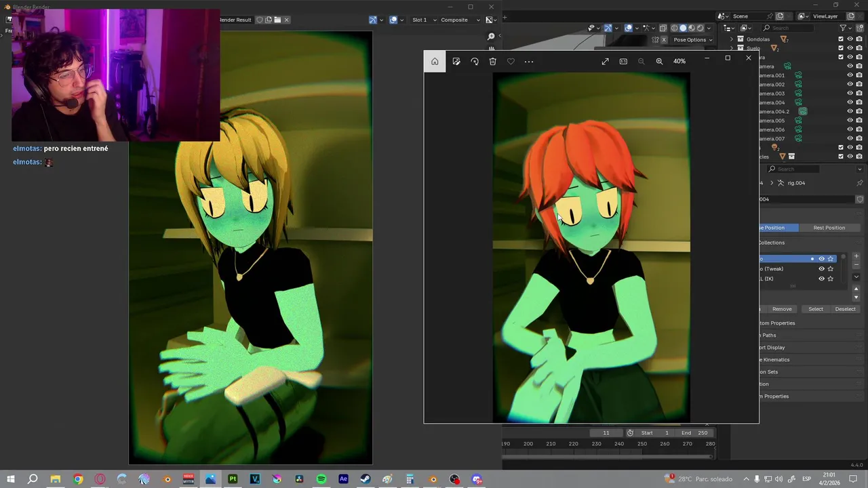Disable Camera.007 in renders via camera icon
This screenshot has width=868, height=488.
(859, 138)
